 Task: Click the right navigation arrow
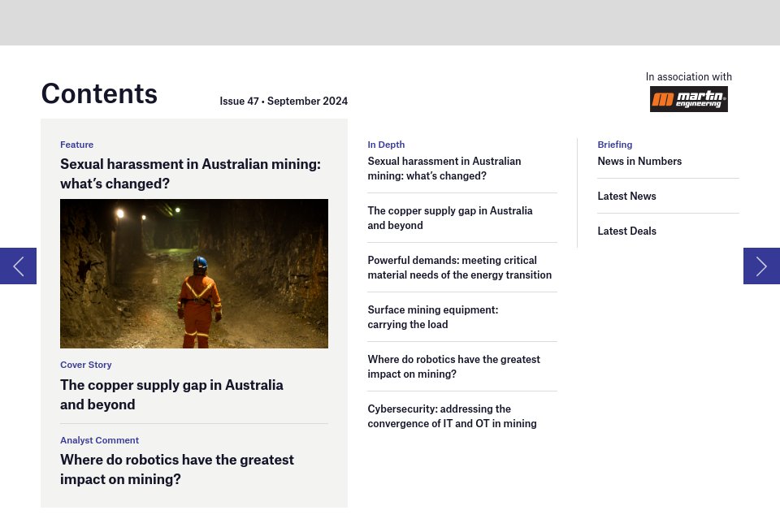click(x=761, y=266)
